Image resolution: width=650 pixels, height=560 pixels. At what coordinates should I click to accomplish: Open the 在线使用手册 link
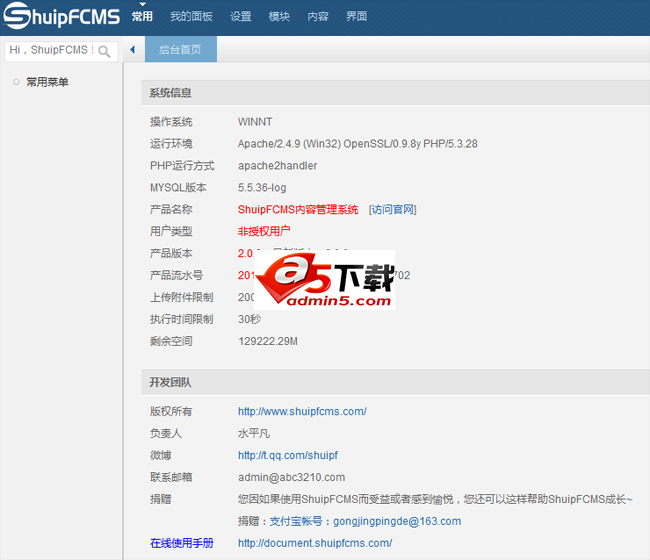pos(182,543)
